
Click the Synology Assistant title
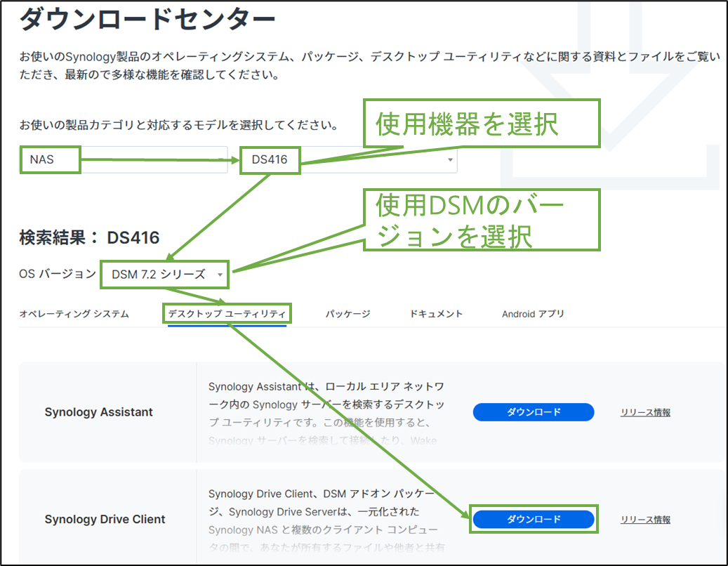[x=98, y=412]
